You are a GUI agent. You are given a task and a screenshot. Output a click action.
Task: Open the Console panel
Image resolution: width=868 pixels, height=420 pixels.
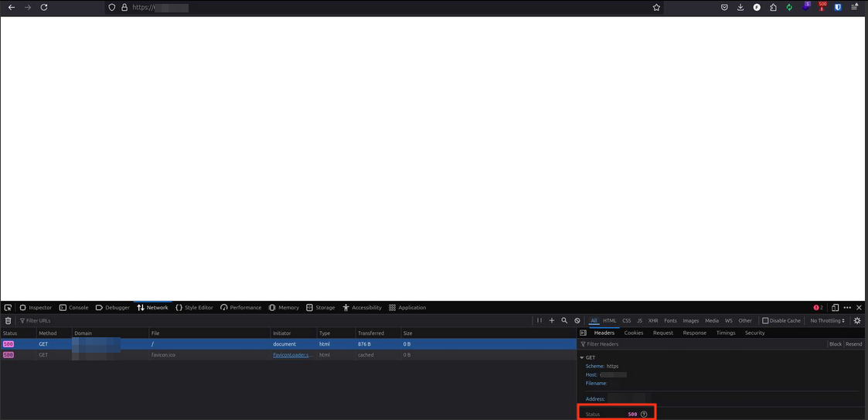[x=74, y=308]
